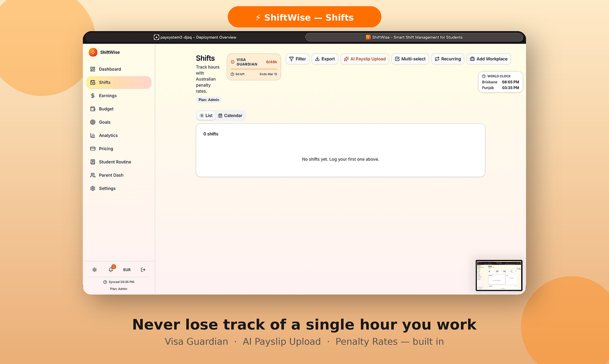The height and width of the screenshot is (364, 609).
Task: Click the Pricing card icon
Action: pos(93,148)
